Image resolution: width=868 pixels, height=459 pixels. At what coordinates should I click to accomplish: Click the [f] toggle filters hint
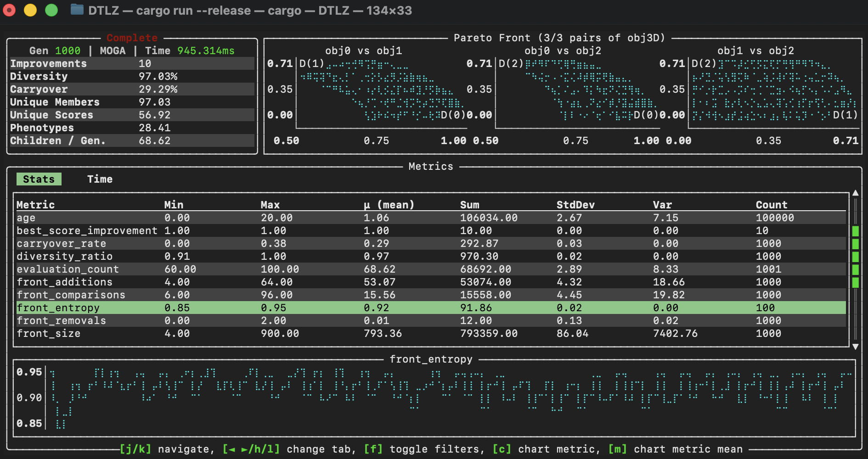tap(422, 449)
